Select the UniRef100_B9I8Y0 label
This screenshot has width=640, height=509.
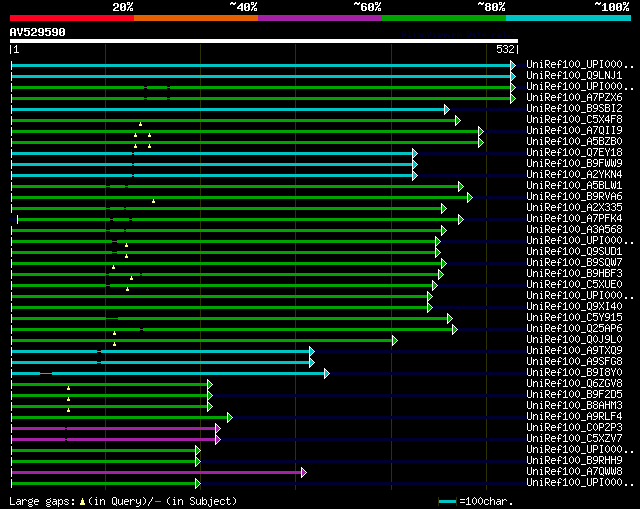[574, 373]
